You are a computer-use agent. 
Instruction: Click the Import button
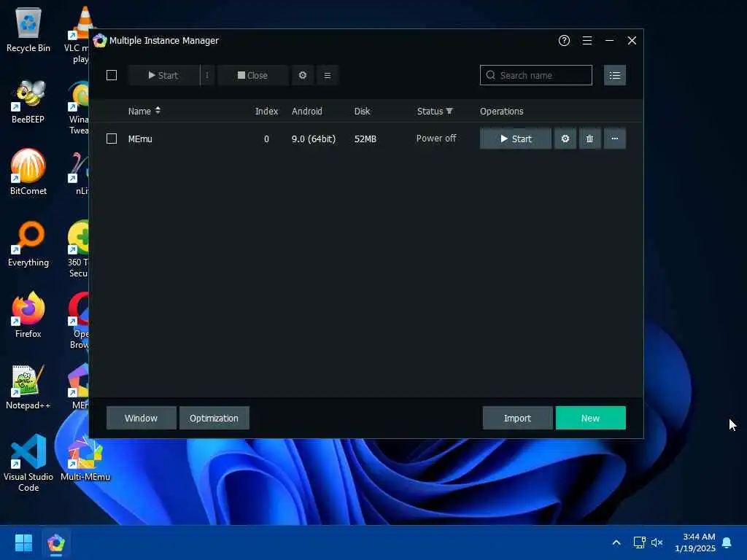(x=517, y=418)
